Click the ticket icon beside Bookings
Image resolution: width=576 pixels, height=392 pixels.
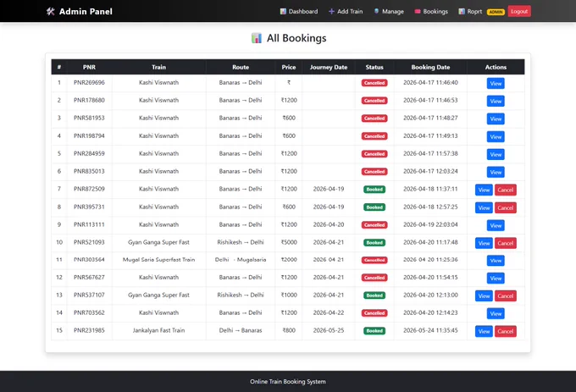click(418, 11)
